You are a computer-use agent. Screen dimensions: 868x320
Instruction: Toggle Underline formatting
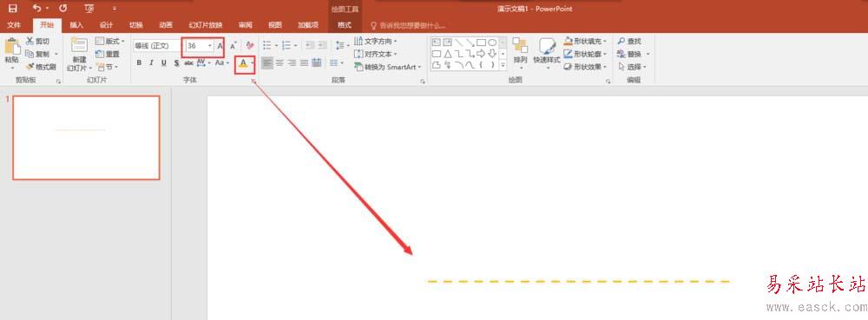[x=164, y=63]
